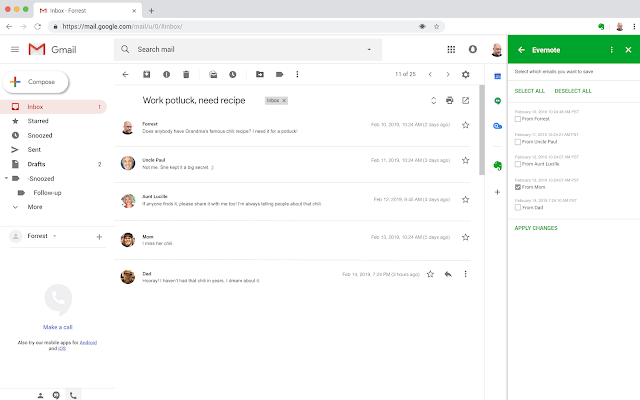The image size is (640, 400).
Task: Open the Labels icon in the toolbar
Action: click(x=280, y=74)
